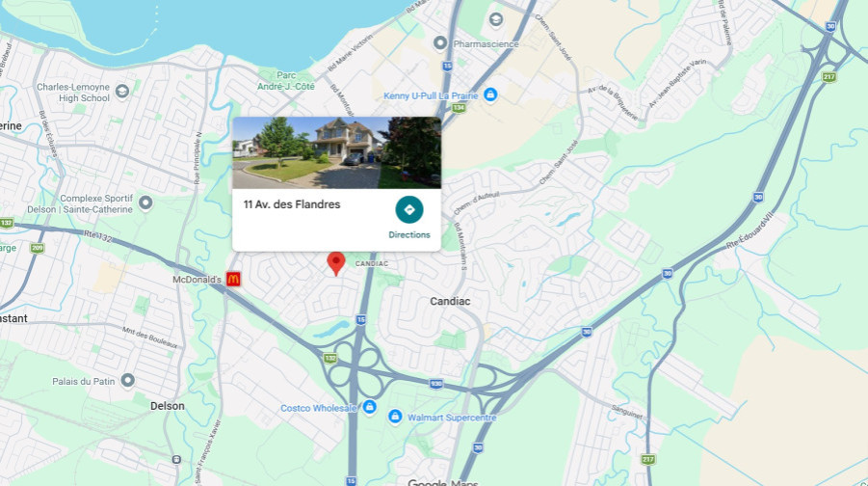Click the Charles-Lemoyne High School icon
The width and height of the screenshot is (868, 486).
(121, 91)
